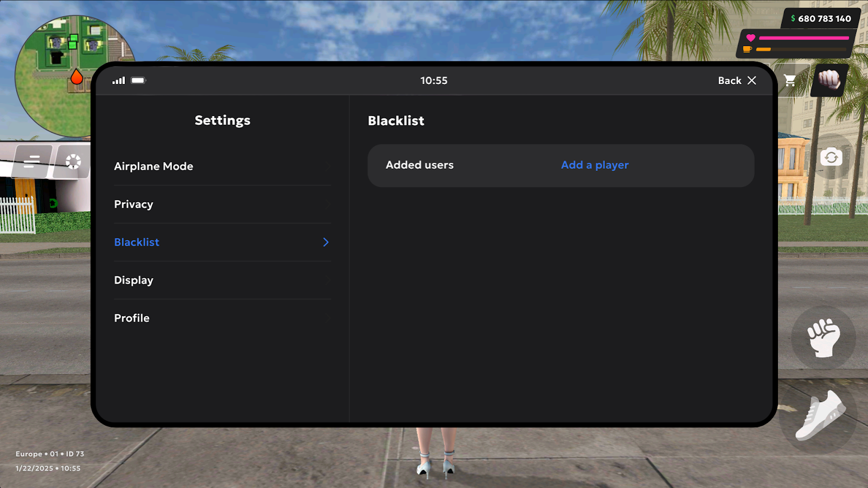Click the Blacklist panel heading

396,121
